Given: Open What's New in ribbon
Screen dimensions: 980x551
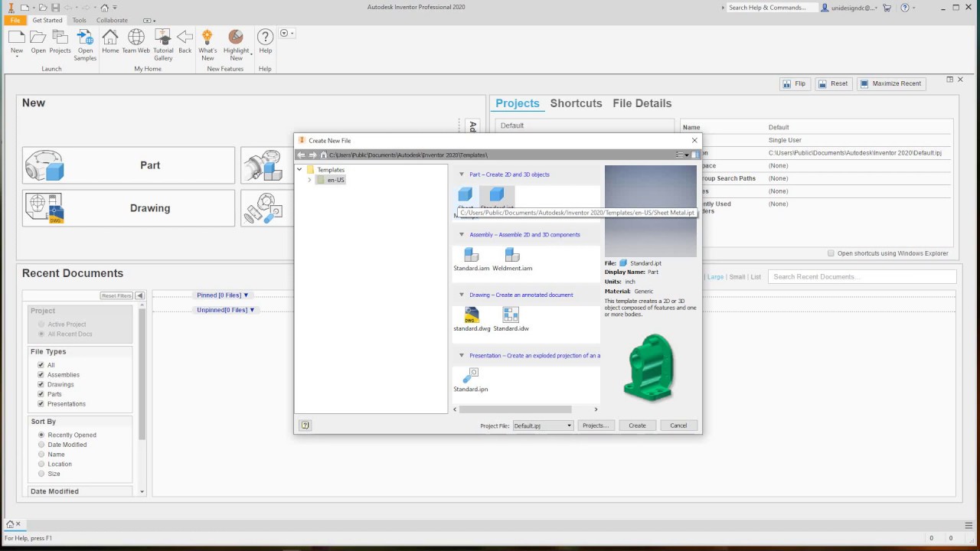Looking at the screenshot, I should tap(207, 44).
